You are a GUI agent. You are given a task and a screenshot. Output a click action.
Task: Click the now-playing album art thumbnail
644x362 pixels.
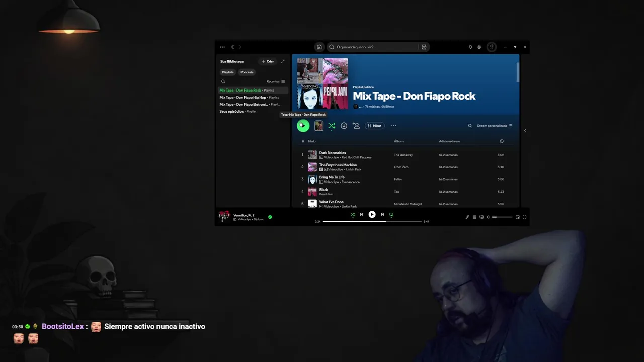coord(224,217)
